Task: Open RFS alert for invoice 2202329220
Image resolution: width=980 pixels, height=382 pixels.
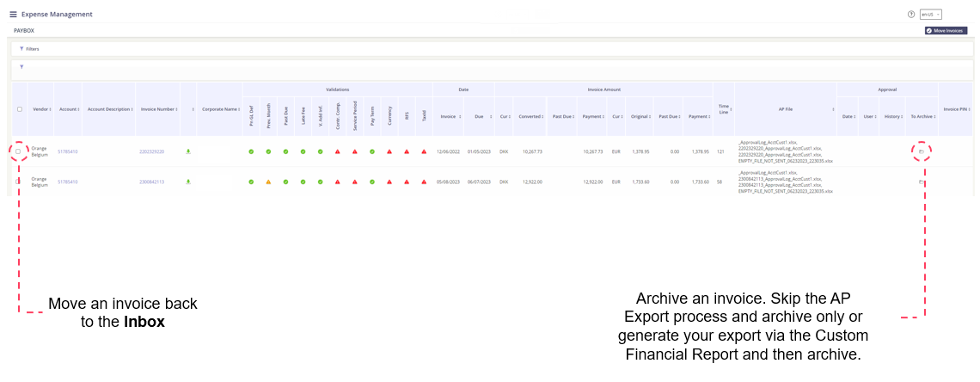Action: click(x=407, y=151)
